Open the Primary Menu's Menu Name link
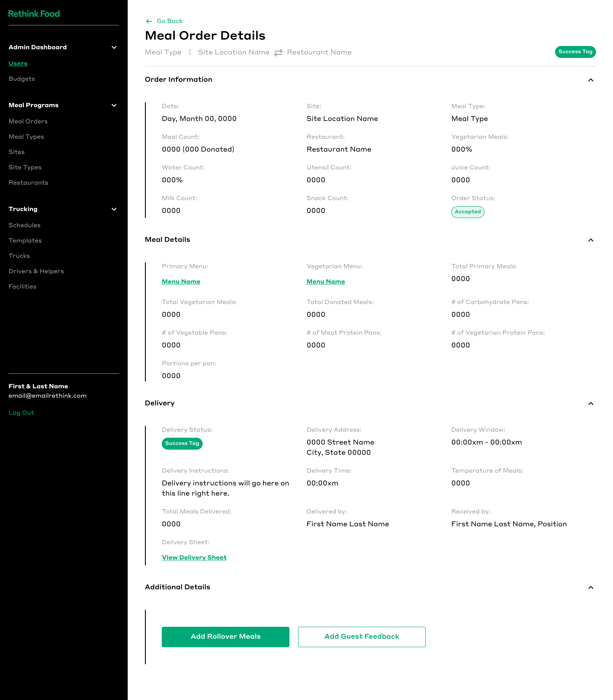Screen dimensions: 613x700 181,282
